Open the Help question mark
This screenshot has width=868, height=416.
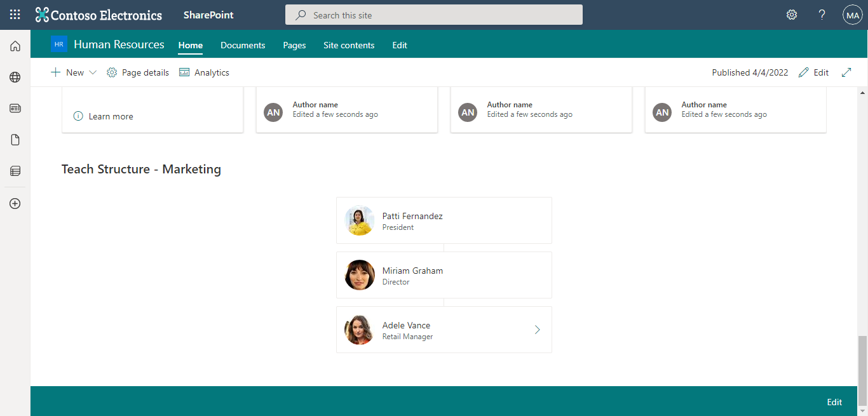tap(822, 14)
